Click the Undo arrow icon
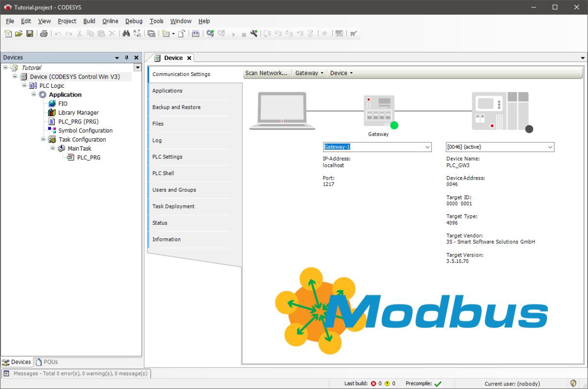Viewport: 588px width, 389px height. tap(57, 33)
